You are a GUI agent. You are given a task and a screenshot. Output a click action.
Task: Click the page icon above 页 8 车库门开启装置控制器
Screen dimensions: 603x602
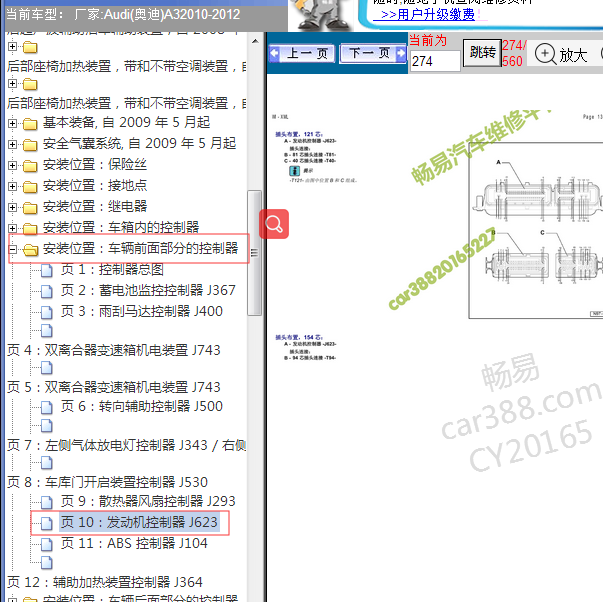(47, 463)
